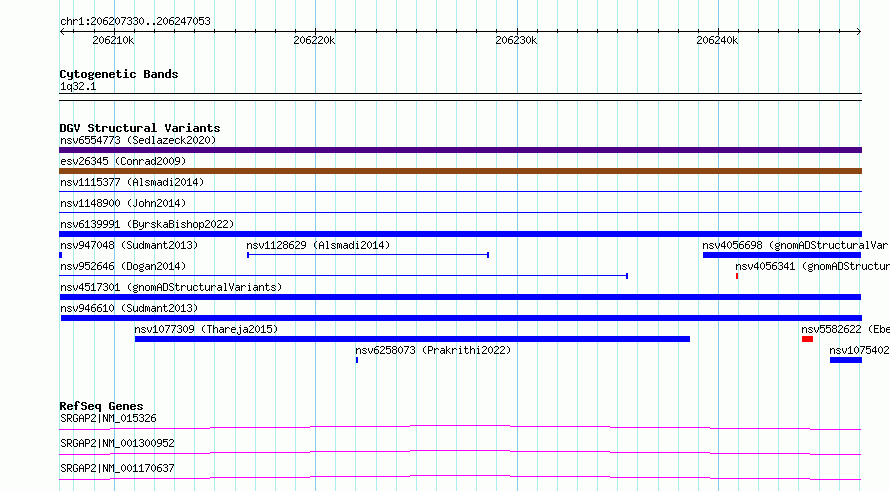The height and width of the screenshot is (491, 890).
Task: Click the nsv1075402 variant label
Action: [859, 350]
